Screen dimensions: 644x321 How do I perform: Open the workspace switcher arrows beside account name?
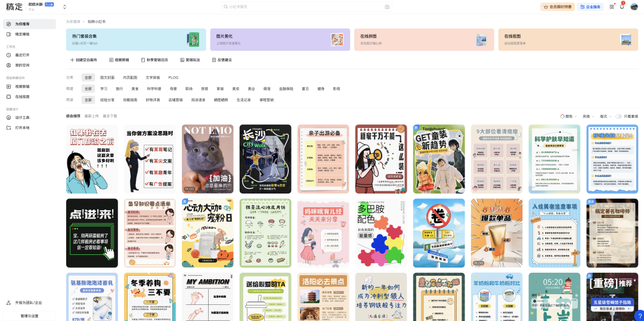(64, 7)
